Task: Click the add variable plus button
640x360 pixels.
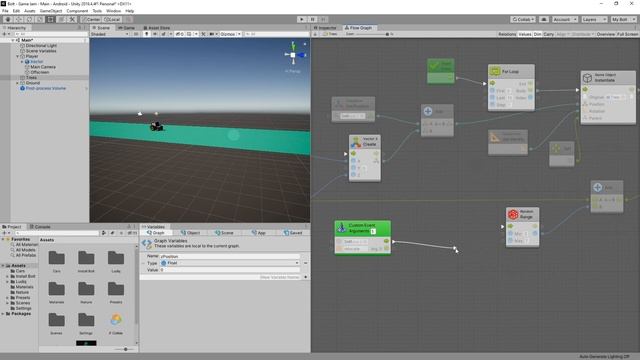Action: tap(306, 277)
